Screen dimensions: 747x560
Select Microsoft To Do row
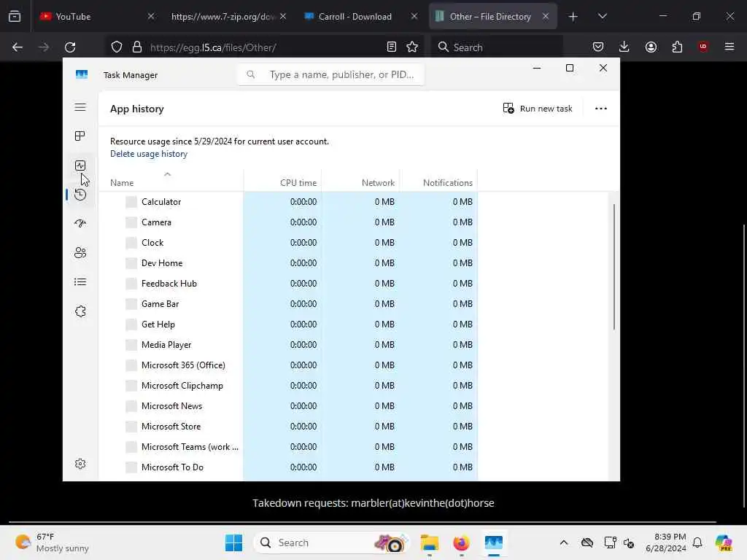[289, 468]
